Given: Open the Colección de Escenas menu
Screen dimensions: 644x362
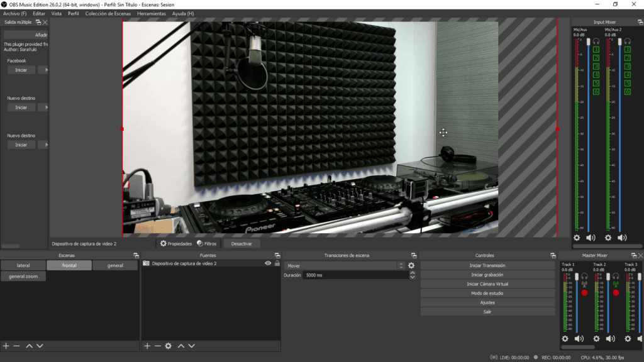Looking at the screenshot, I should 108,13.
